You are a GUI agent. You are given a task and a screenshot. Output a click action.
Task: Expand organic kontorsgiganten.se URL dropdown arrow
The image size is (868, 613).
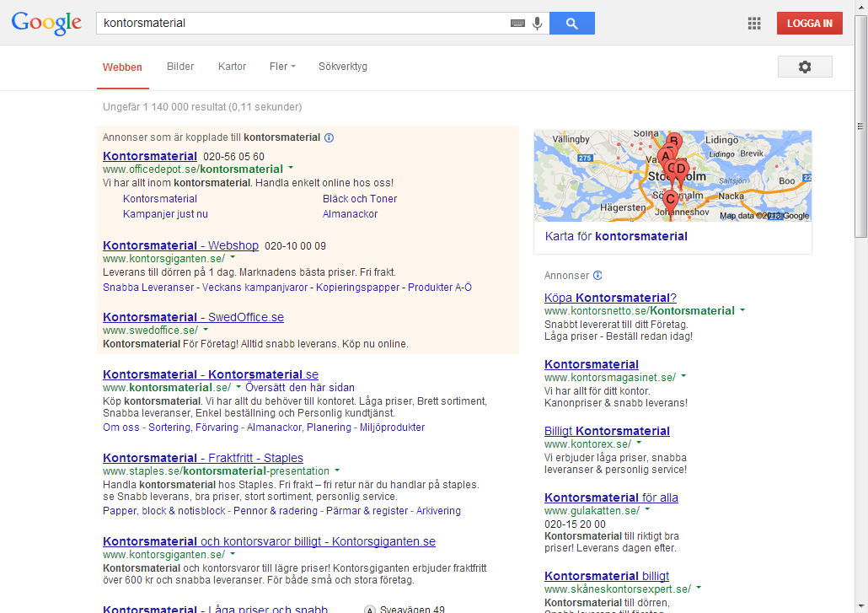pyautogui.click(x=233, y=553)
